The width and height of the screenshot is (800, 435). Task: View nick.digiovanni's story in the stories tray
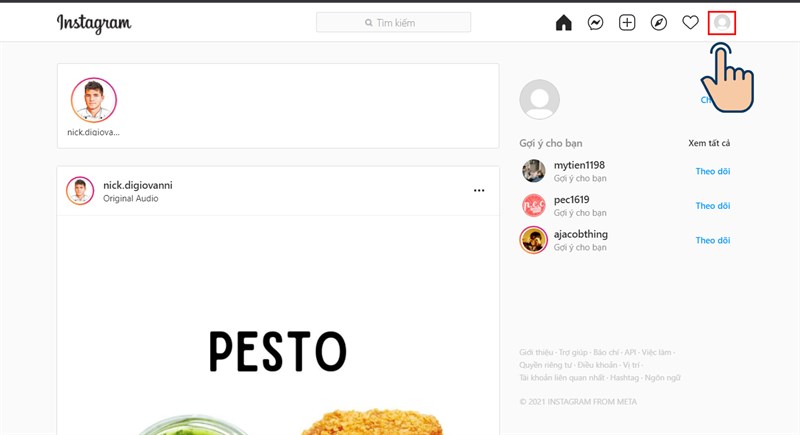pos(94,100)
